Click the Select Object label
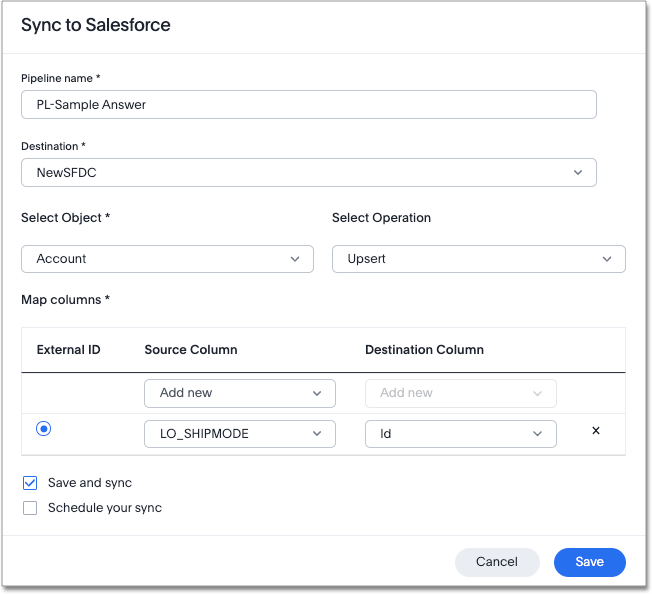Screen dimensions: 652x594 [65, 217]
